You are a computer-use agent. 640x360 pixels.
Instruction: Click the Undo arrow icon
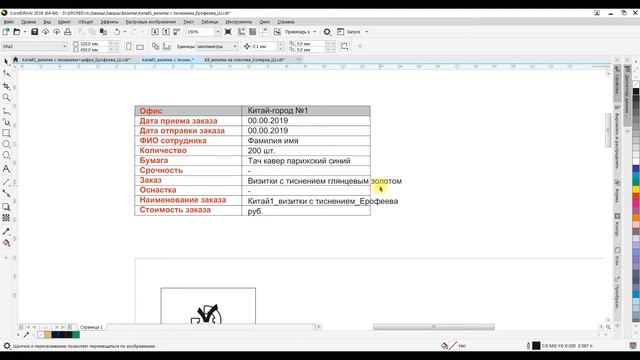coord(117,31)
